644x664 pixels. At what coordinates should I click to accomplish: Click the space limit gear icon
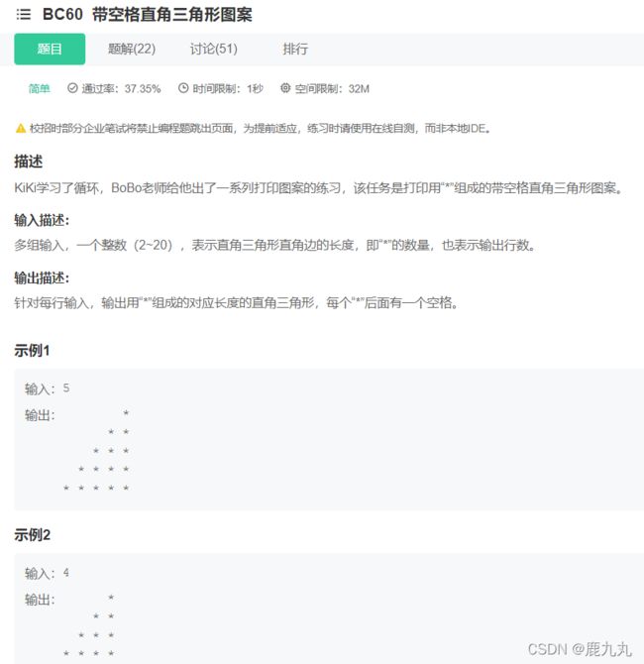[x=285, y=88]
